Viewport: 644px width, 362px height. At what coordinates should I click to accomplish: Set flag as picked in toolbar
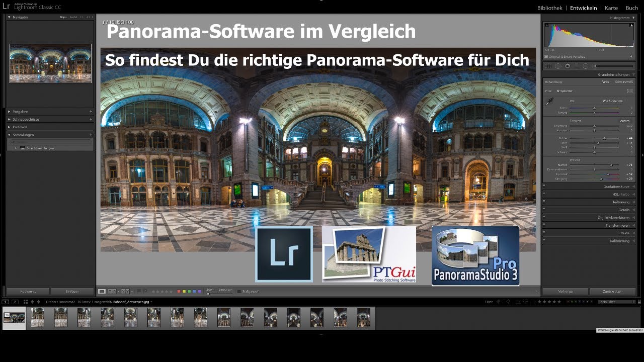(x=139, y=291)
